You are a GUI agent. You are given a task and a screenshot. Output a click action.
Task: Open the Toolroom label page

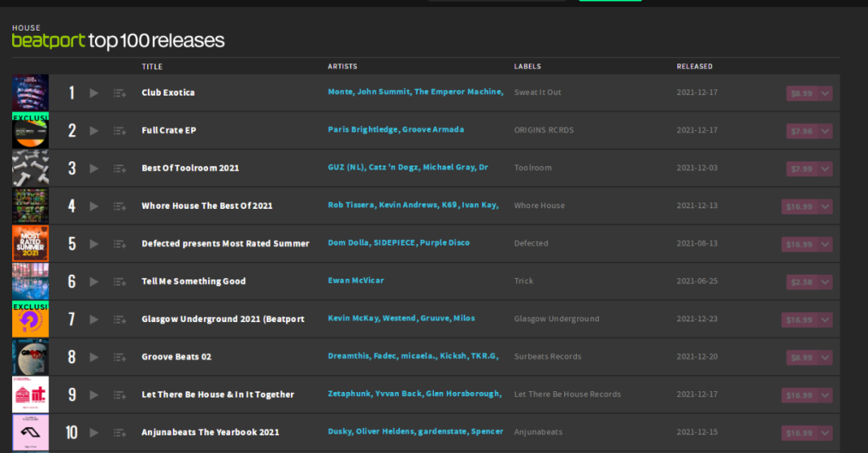[533, 168]
